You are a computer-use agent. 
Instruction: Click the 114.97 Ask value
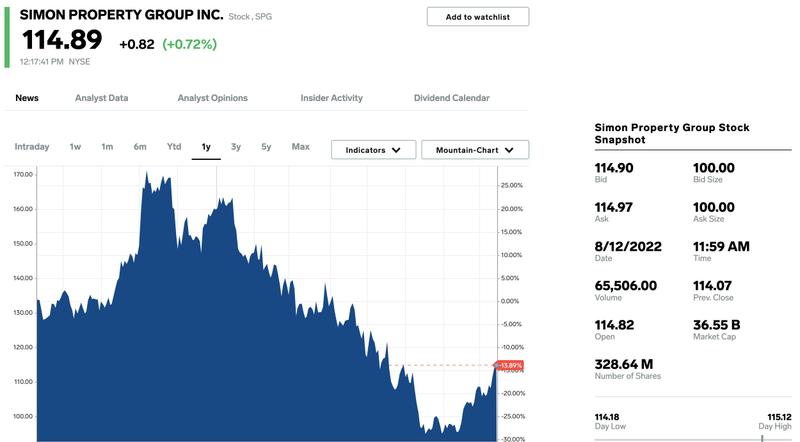pos(613,207)
